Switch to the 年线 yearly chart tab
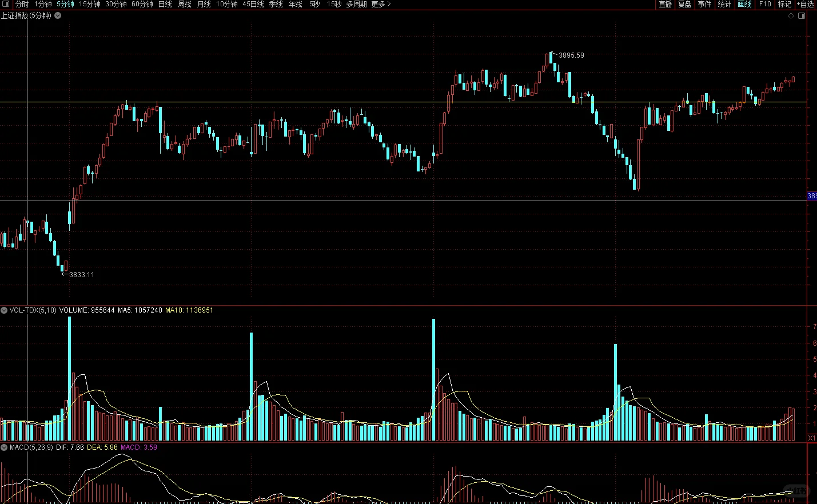The width and height of the screenshot is (817, 504). pos(296,4)
